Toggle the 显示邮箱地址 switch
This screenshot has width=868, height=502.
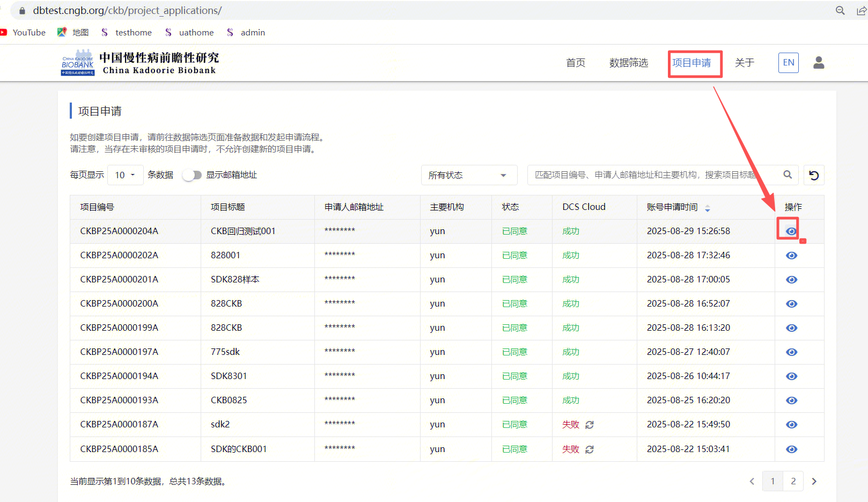coord(192,175)
